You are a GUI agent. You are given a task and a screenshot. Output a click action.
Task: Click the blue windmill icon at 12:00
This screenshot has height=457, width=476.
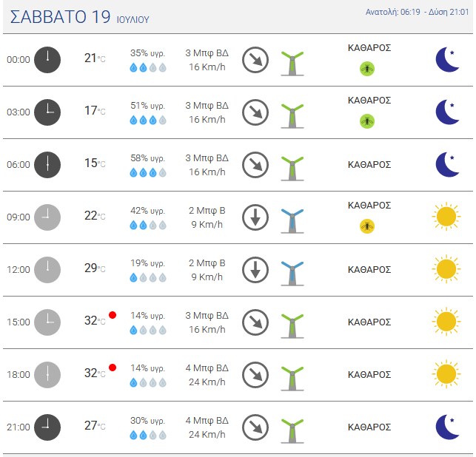click(292, 273)
